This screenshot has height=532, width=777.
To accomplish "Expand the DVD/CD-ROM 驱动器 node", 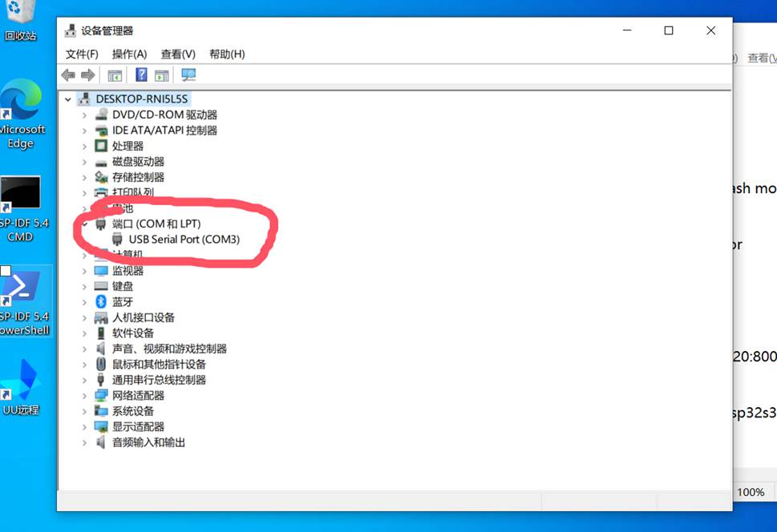I will tap(84, 115).
